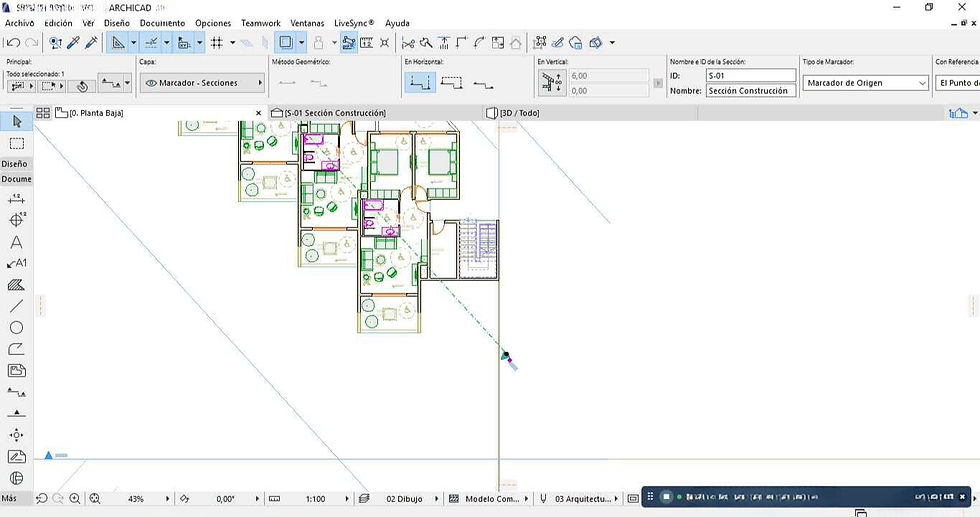Open the 43% zoom level dropdown

[x=168, y=499]
